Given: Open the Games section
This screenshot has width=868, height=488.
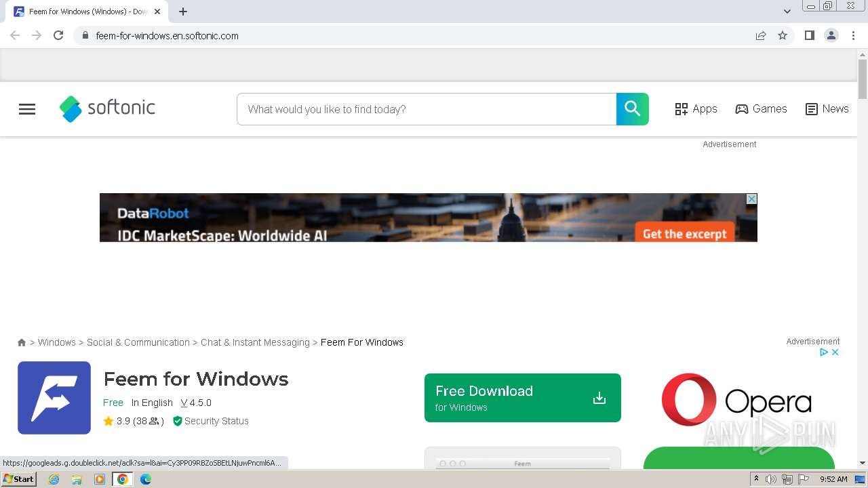Looking at the screenshot, I should tap(761, 109).
